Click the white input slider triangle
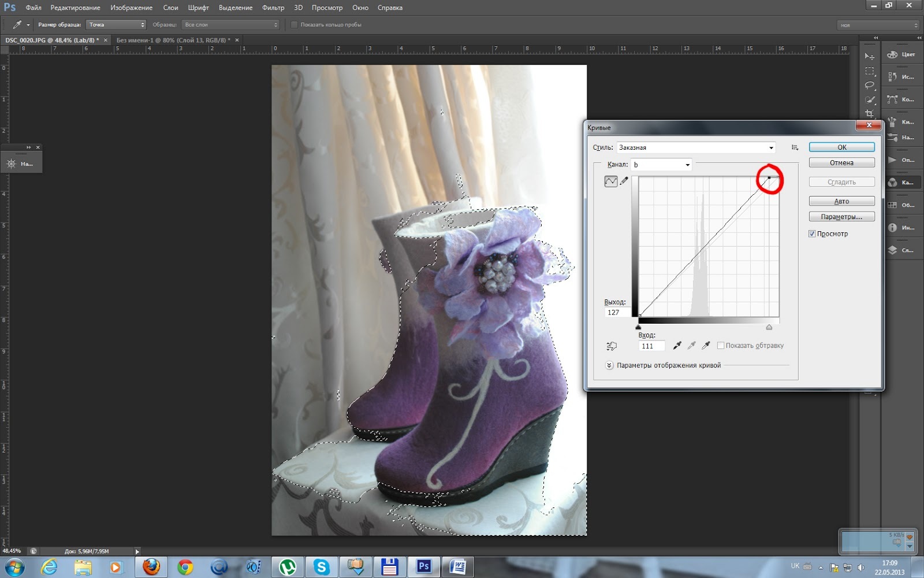This screenshot has height=578, width=924. click(x=769, y=327)
